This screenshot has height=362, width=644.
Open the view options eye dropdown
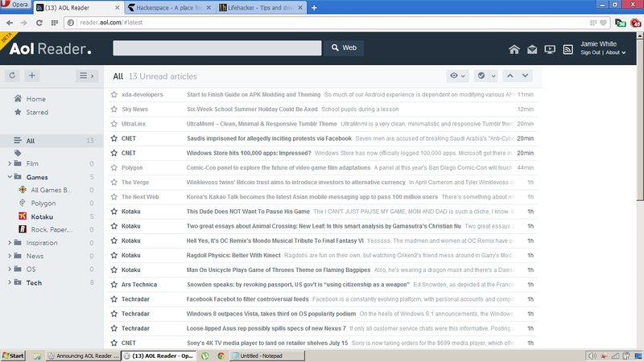pos(457,76)
